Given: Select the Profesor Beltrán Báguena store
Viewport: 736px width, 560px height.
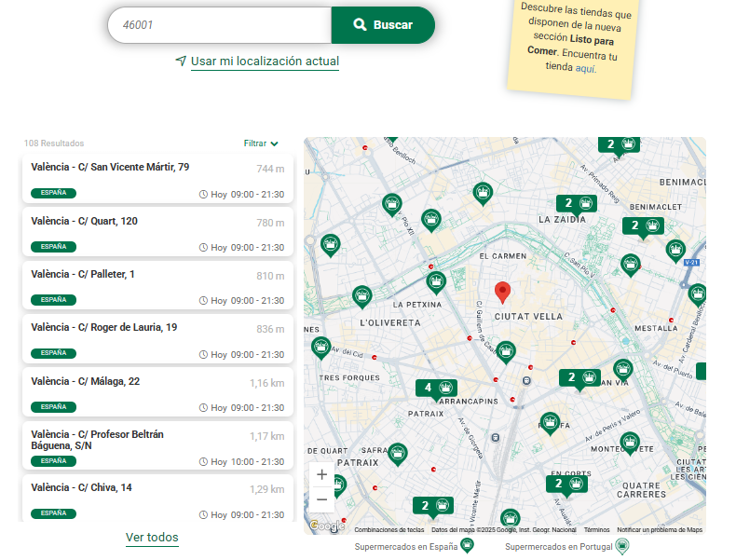Looking at the screenshot, I should tap(157, 445).
